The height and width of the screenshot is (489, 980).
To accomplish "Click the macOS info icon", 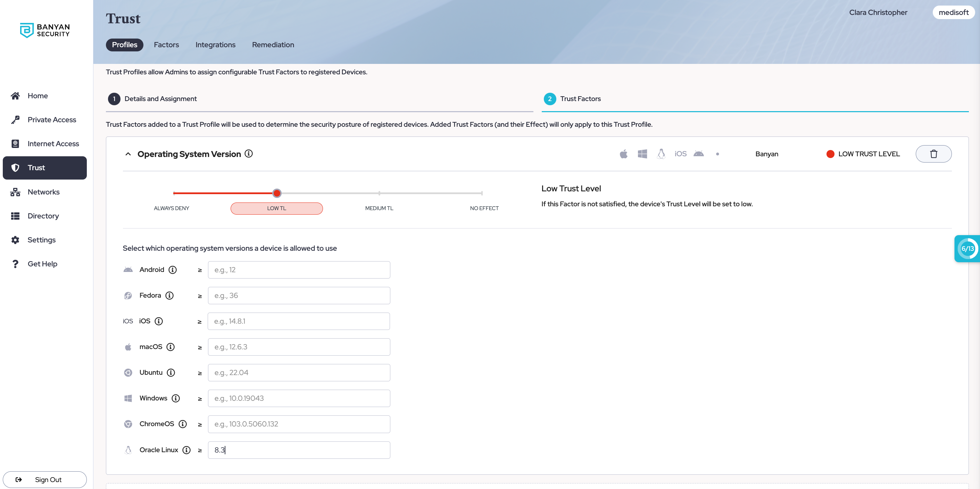I will (171, 347).
